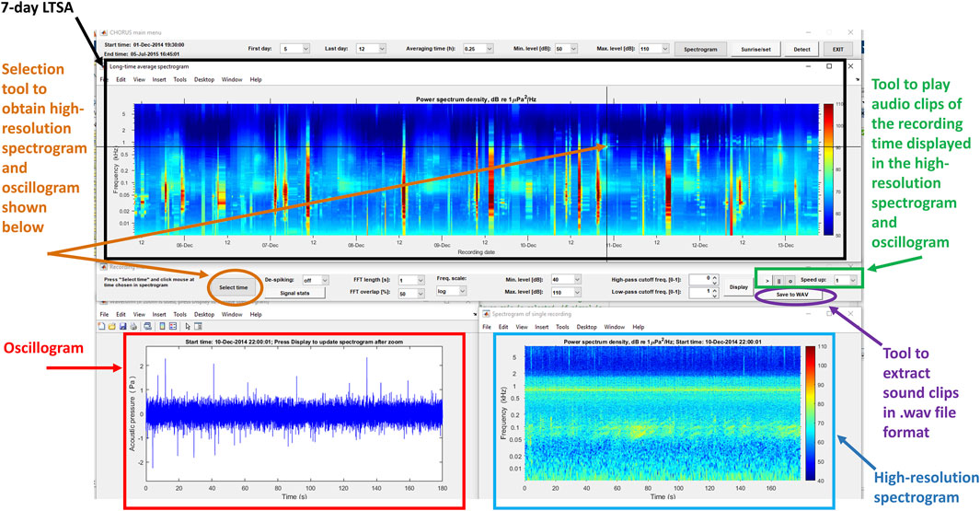Click High-pass cutoff freq. input field
The height and width of the screenshot is (511, 980).
[700, 280]
